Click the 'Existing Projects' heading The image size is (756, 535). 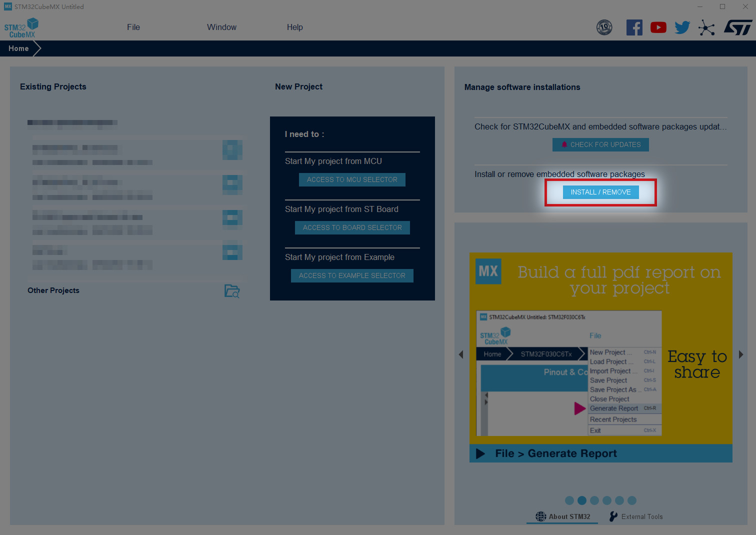(53, 86)
